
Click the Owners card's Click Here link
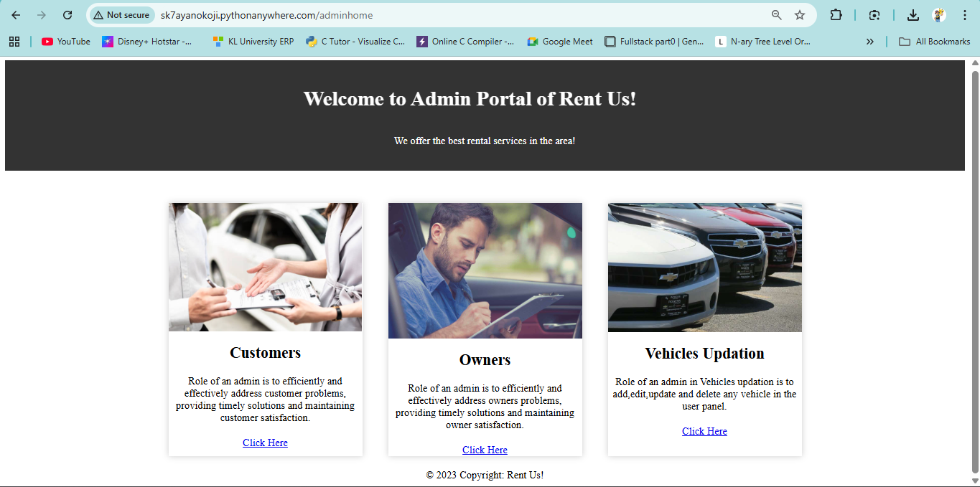click(485, 450)
